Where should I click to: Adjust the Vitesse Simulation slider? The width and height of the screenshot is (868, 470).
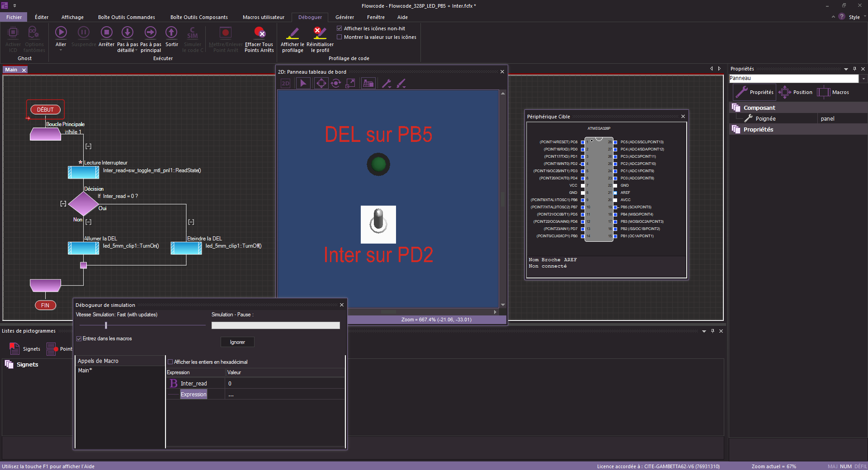106,325
